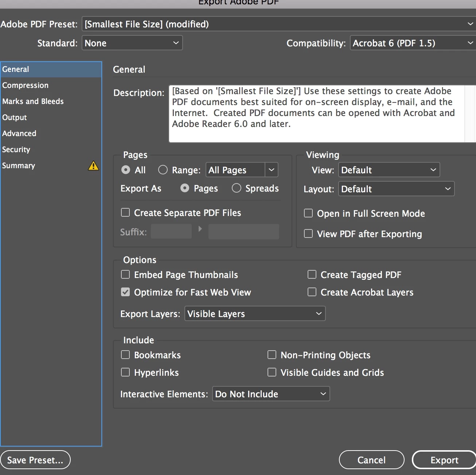The width and height of the screenshot is (476, 475).
Task: Select the Range radio button
Action: (163, 170)
